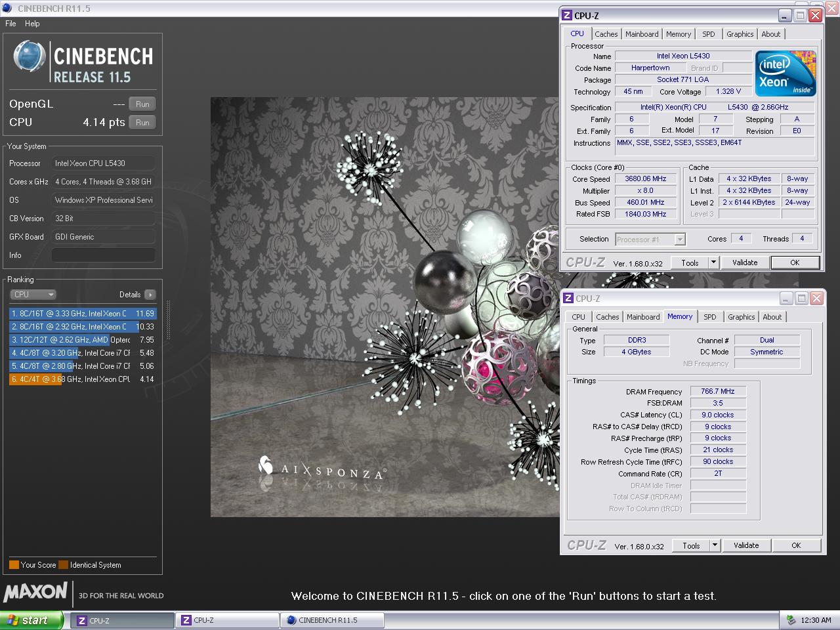Click the MAXON logo
This screenshot has height=630, width=840.
click(35, 593)
